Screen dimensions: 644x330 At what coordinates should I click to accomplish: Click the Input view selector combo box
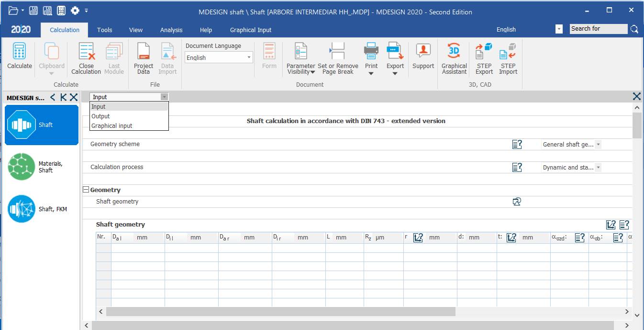[129, 97]
